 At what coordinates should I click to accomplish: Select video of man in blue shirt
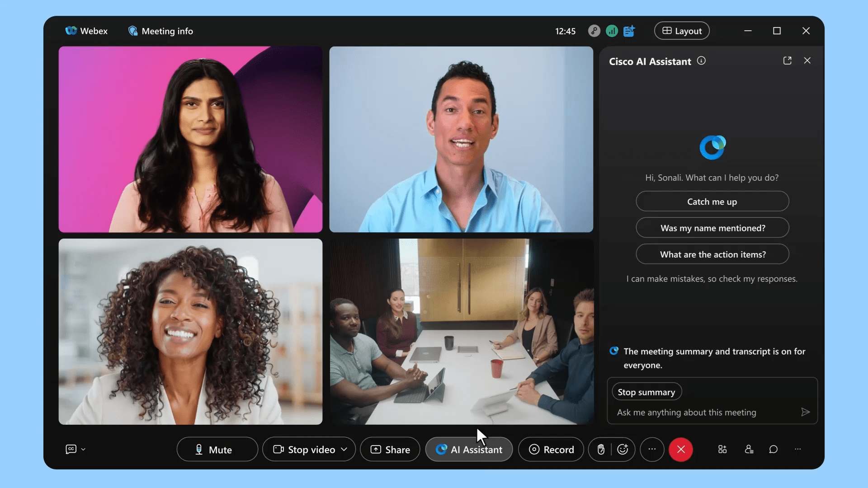point(461,139)
